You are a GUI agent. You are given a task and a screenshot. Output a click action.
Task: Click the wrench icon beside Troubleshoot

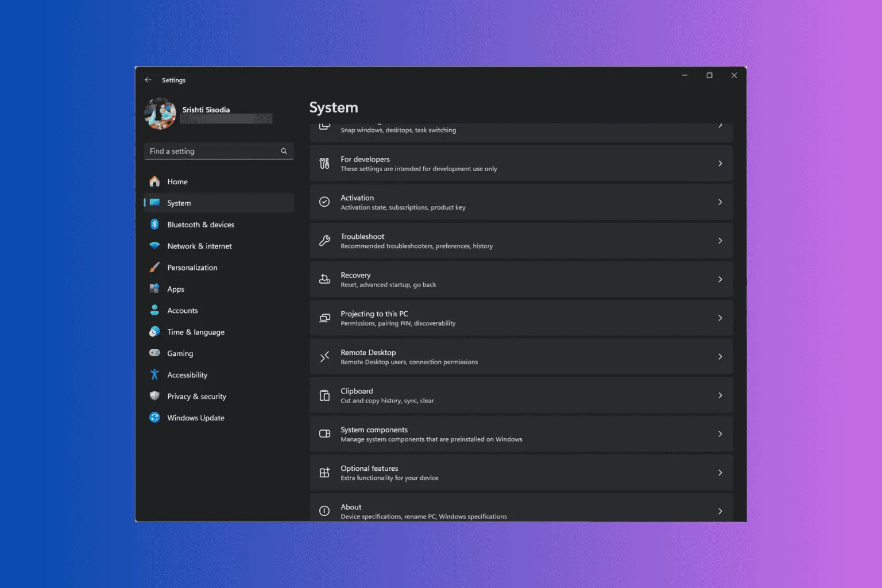click(324, 241)
